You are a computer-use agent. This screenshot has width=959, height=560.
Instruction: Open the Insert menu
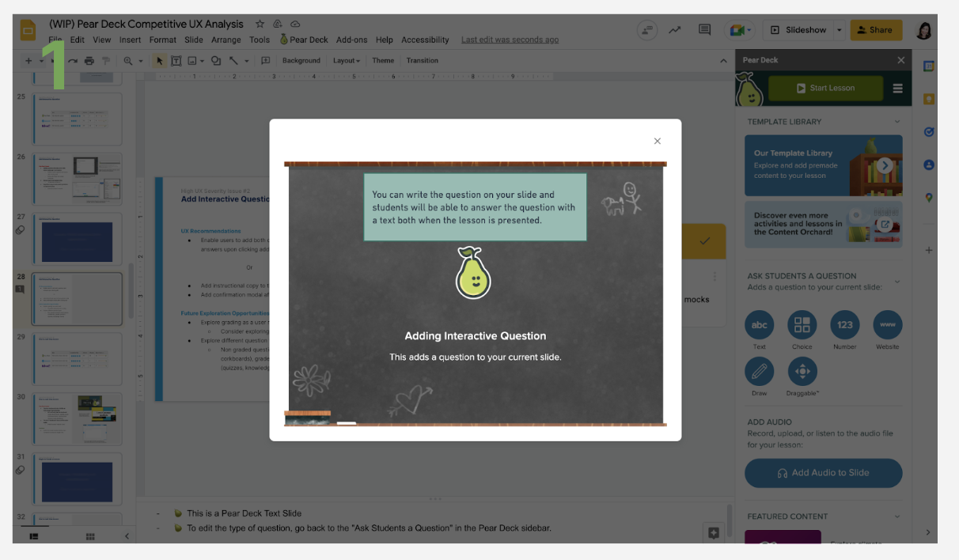(x=131, y=40)
